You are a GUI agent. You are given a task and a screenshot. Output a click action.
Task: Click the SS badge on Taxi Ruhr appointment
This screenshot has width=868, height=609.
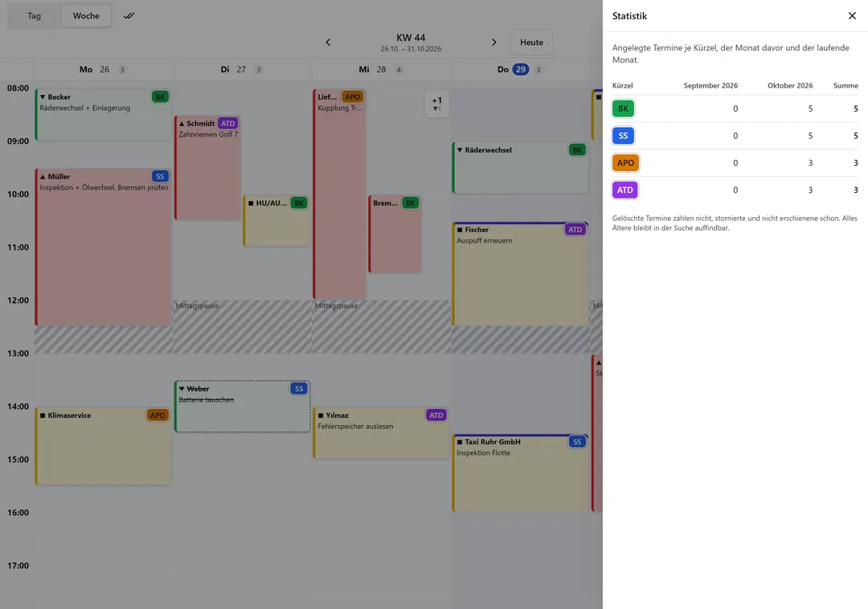(577, 442)
